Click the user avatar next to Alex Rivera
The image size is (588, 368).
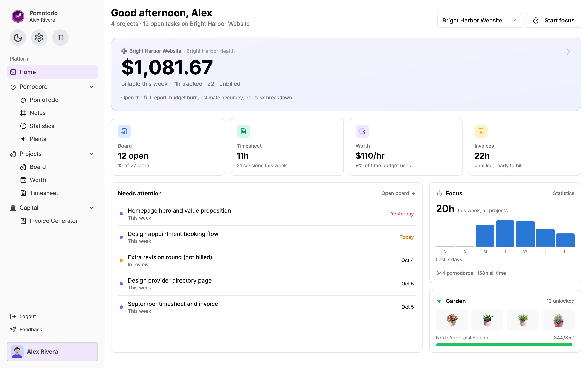(17, 351)
